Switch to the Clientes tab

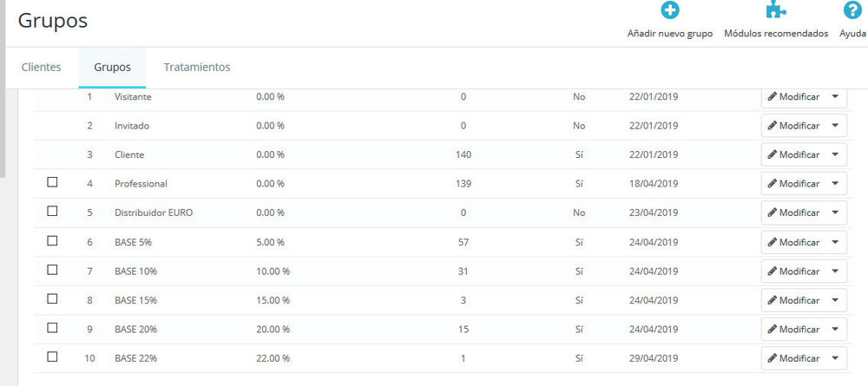tap(41, 68)
